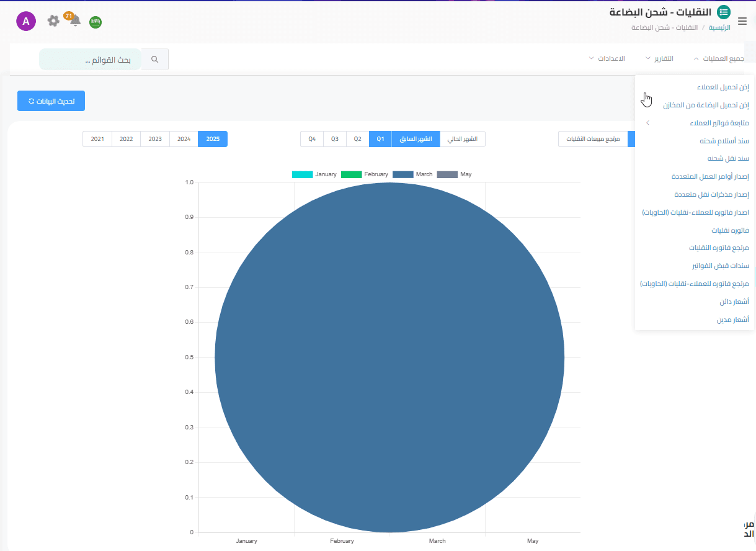
Task: Open notifications bell with 71 badge
Action: pos(75,21)
